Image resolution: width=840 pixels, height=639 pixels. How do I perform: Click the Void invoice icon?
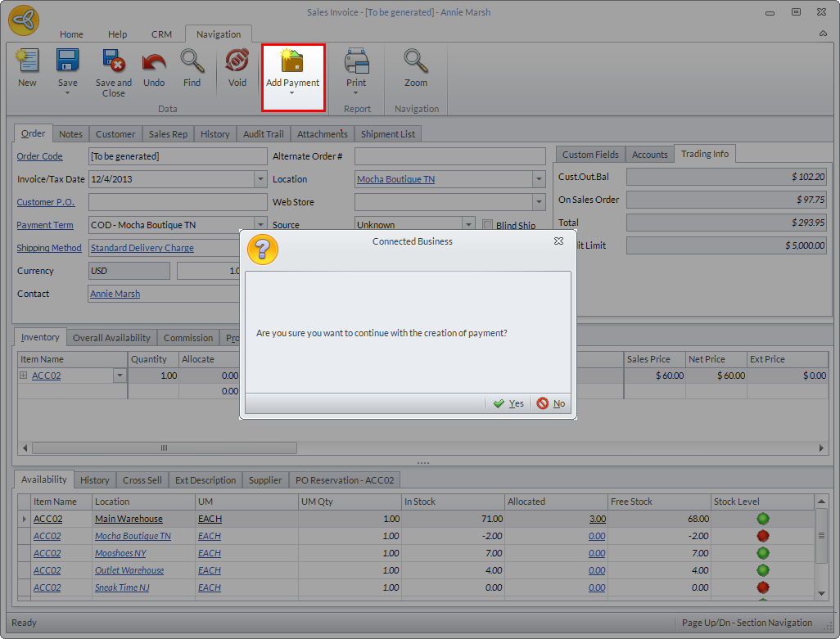237,62
